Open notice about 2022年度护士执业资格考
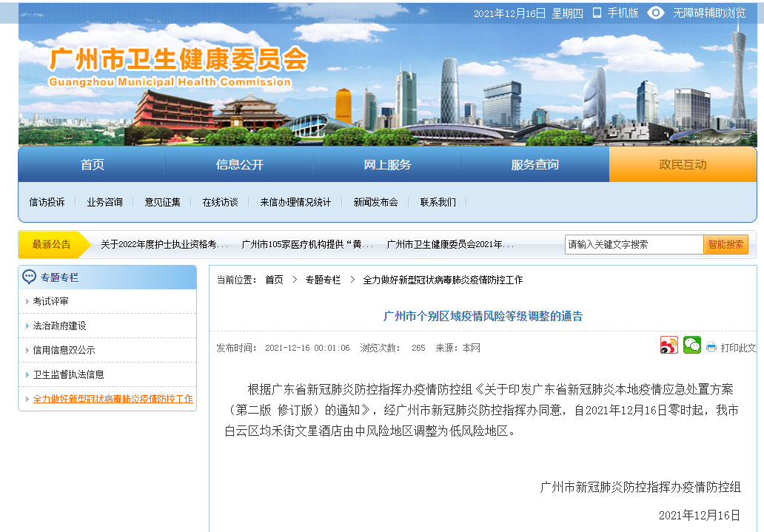 [164, 245]
